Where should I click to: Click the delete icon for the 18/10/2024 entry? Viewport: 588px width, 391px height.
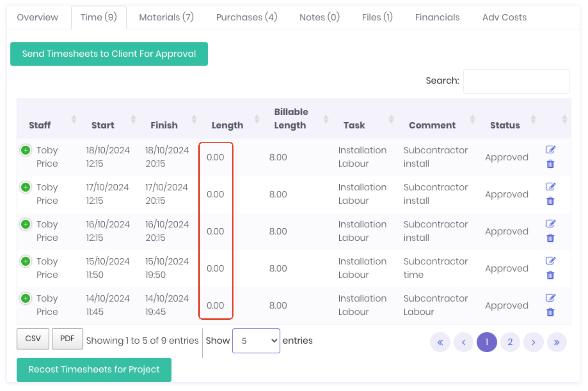(x=550, y=164)
